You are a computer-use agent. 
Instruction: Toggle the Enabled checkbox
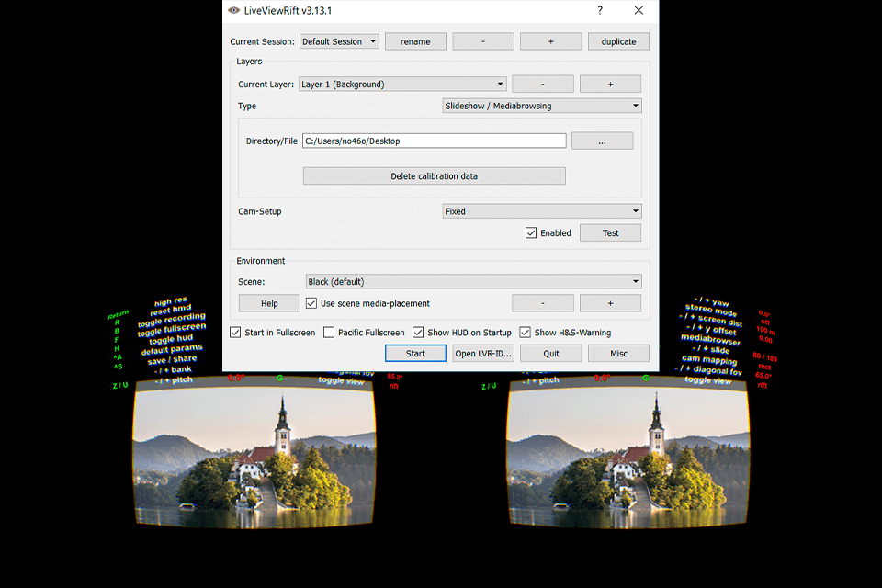coord(531,233)
